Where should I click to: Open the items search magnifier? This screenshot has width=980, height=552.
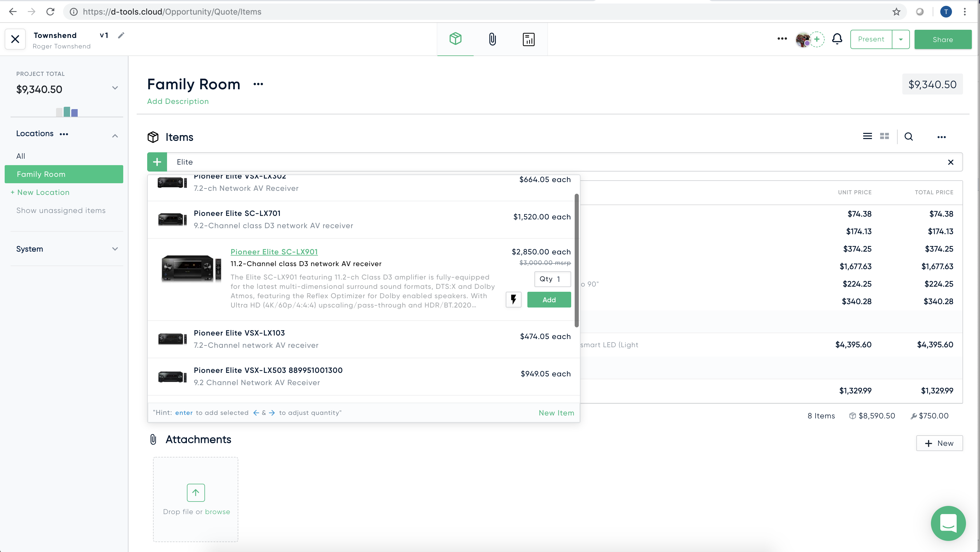point(909,137)
